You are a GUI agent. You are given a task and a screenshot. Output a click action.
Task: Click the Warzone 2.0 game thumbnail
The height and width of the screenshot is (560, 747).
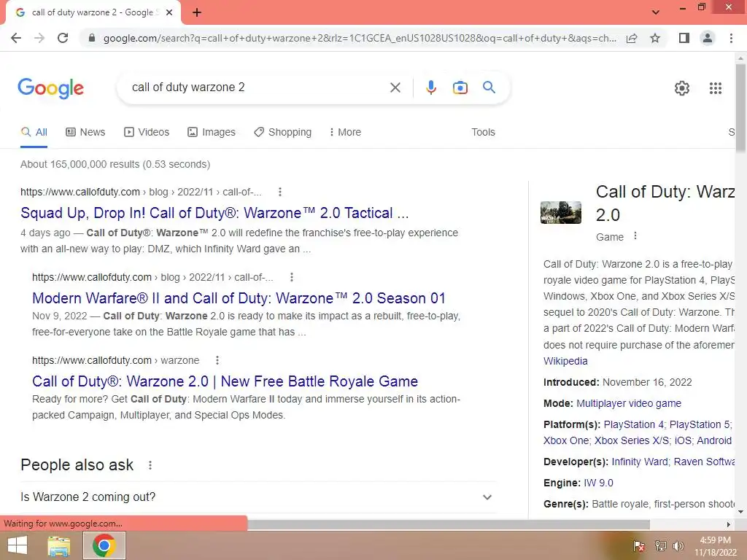(561, 212)
